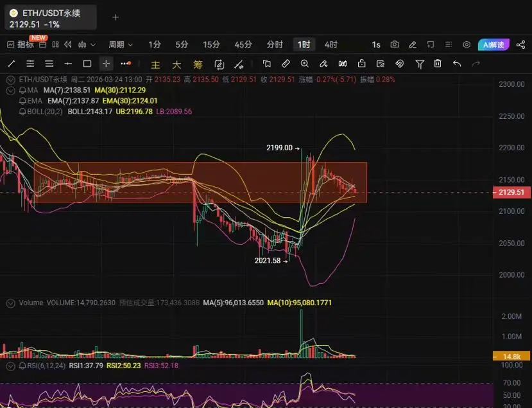Switch to the 45分 timeframe

[x=243, y=44]
